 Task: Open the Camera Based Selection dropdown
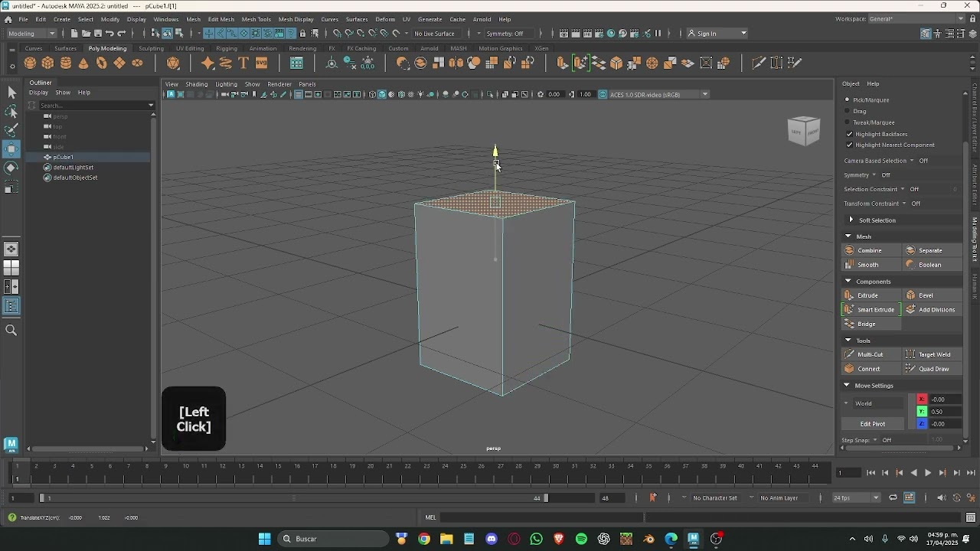(x=911, y=161)
